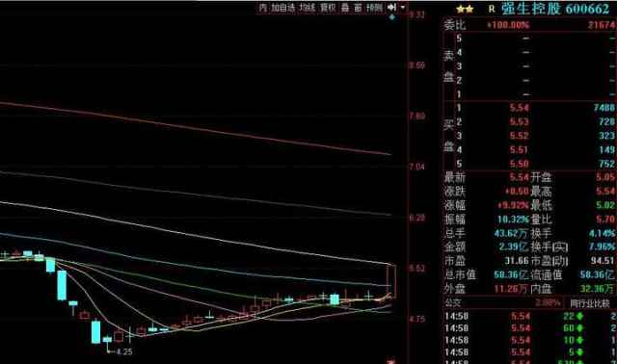Click the blue diamond marker on chart
Screen dimensions: 617x364
point(392,17)
